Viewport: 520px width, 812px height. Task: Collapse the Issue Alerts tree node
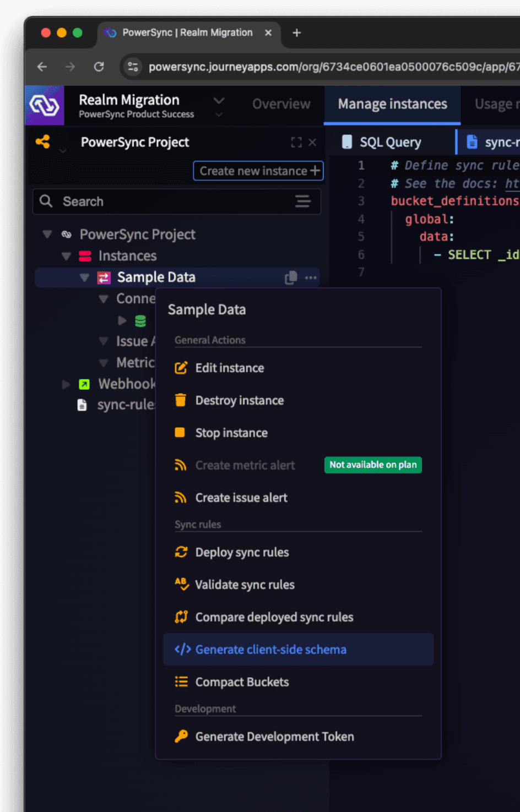point(103,341)
